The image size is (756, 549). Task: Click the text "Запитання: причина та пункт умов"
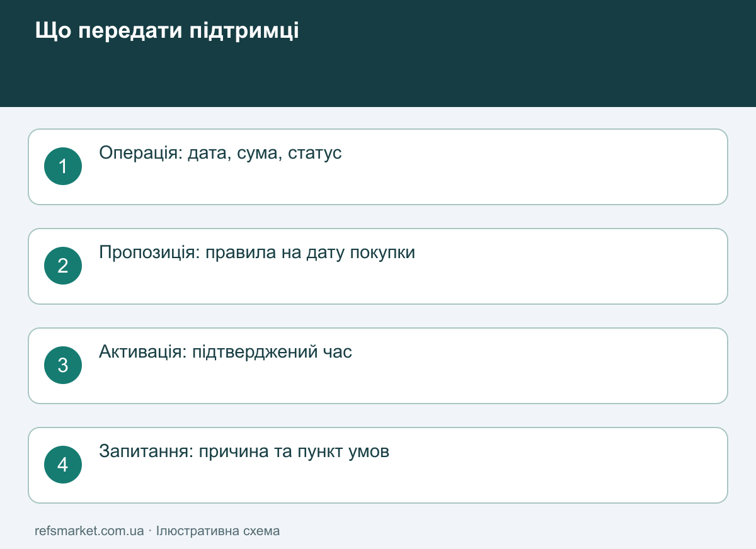244,451
